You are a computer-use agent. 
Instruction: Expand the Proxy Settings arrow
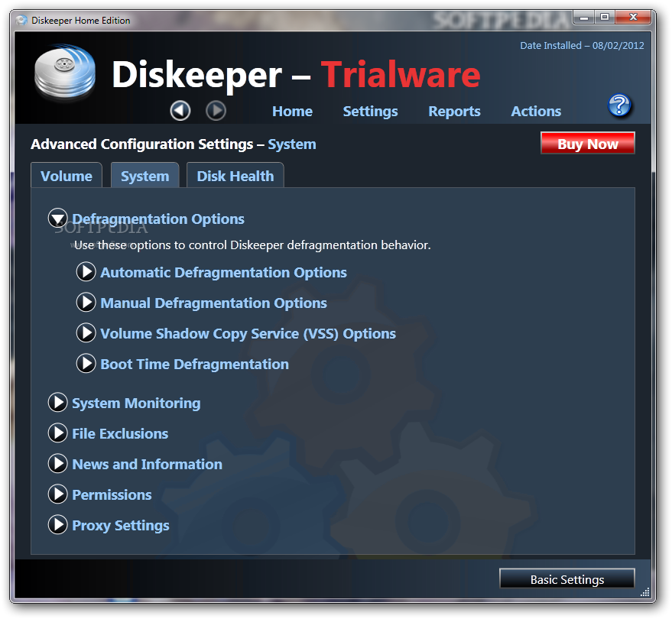pos(57,525)
